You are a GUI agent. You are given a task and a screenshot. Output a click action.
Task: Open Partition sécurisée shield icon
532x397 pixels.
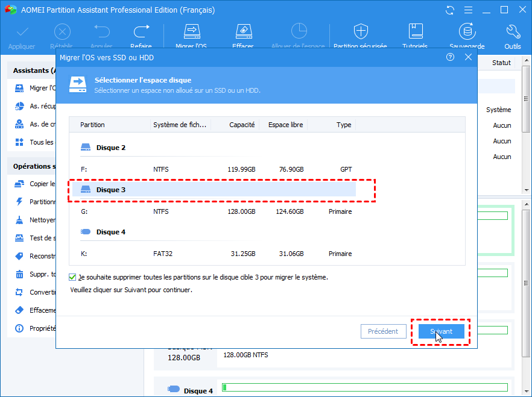click(x=361, y=31)
